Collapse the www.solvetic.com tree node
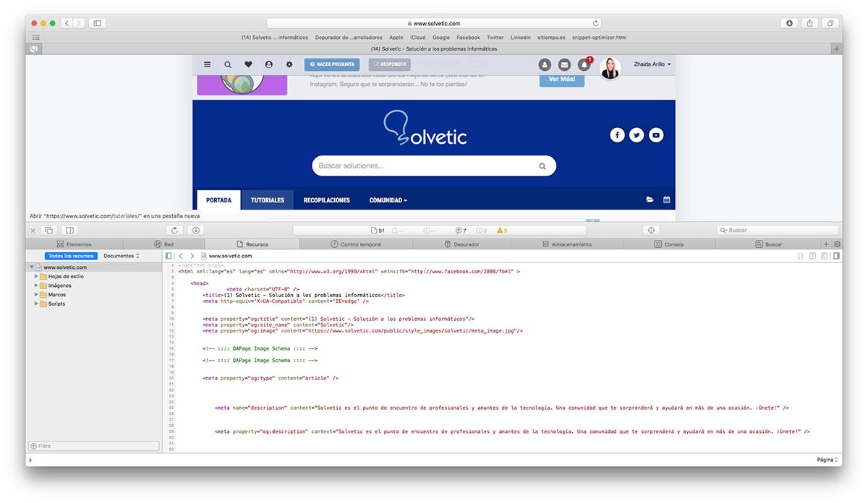868x503 pixels. click(32, 267)
